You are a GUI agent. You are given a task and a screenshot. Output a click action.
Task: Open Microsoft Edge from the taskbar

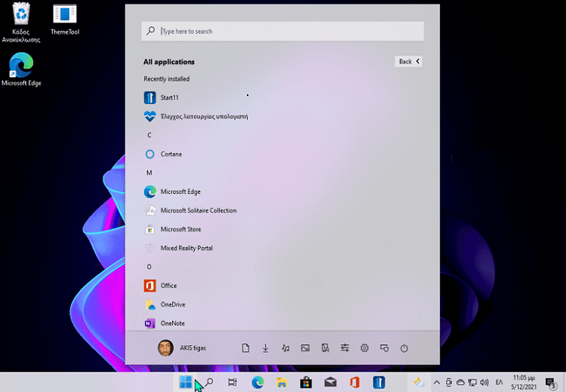257,382
